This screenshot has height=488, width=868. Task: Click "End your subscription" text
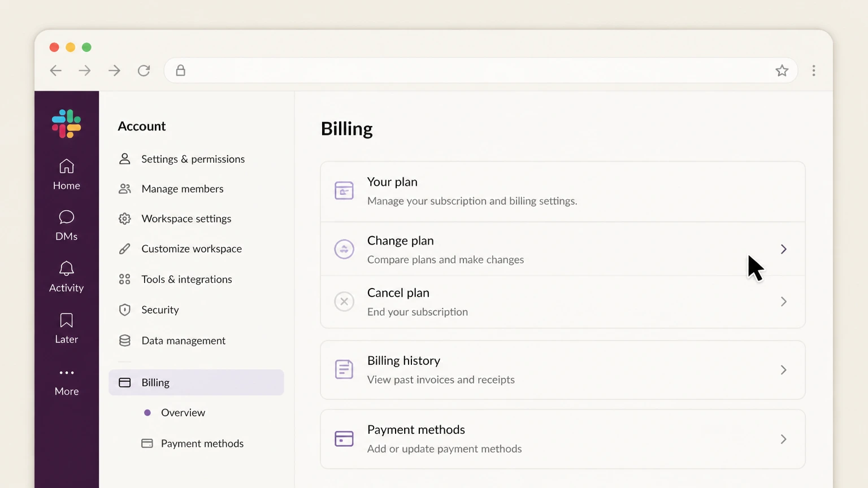418,312
